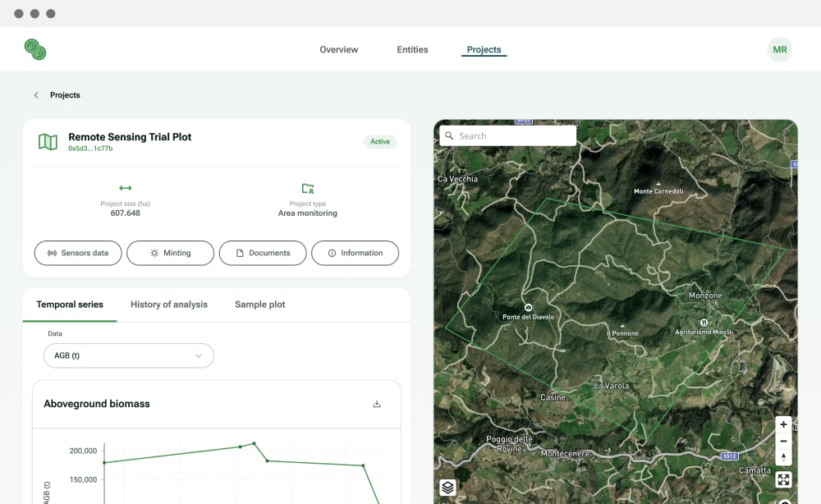Open the MR user avatar menu
The height and width of the screenshot is (504, 821).
(779, 49)
